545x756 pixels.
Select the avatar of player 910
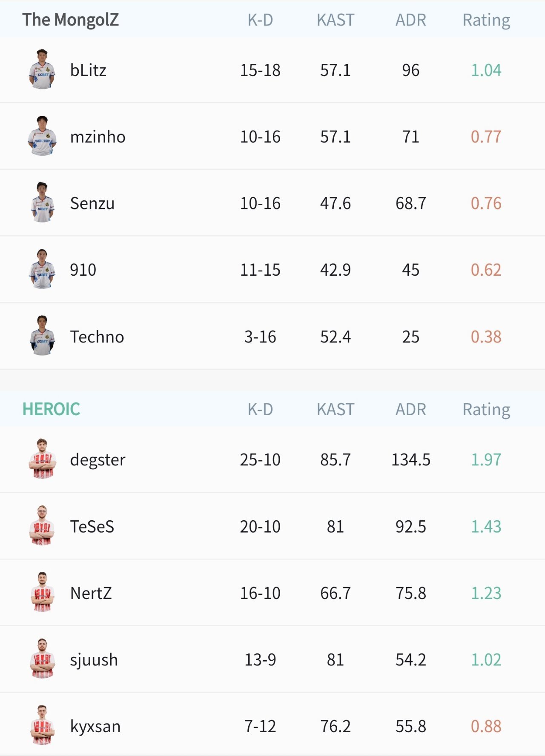pyautogui.click(x=42, y=269)
